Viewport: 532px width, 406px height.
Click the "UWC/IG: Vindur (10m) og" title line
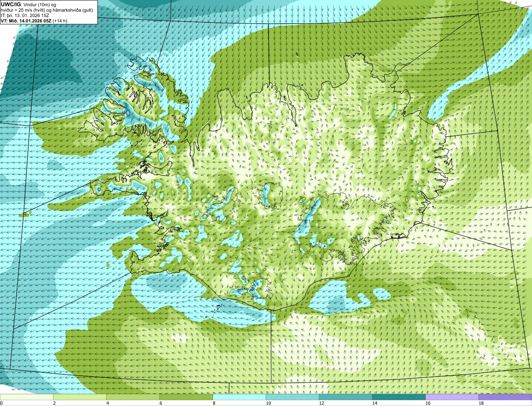click(x=29, y=4)
